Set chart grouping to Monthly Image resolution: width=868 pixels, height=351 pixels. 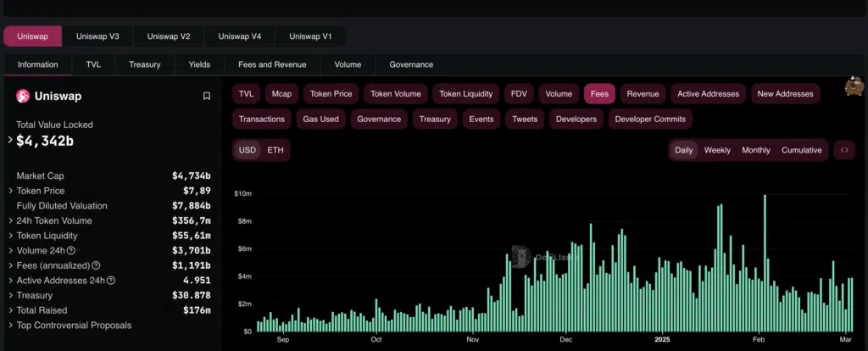756,150
